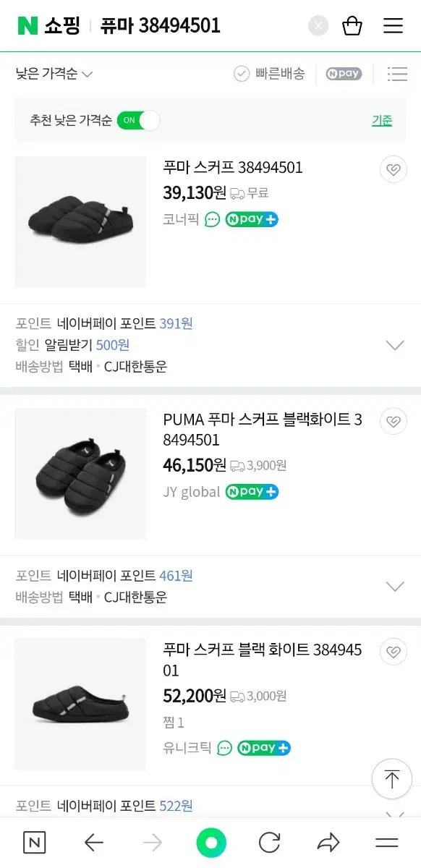The image size is (421, 868).
Task: Tap the green home button in bottom bar
Action: (x=210, y=842)
